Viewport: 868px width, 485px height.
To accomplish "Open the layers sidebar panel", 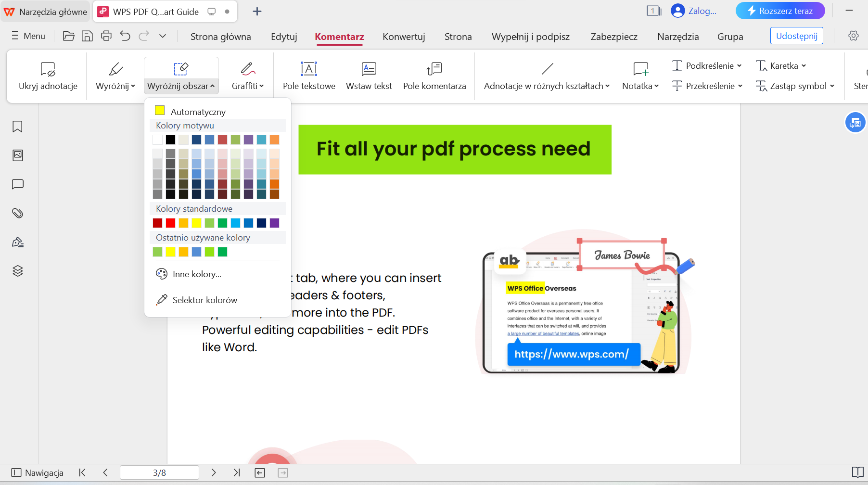I will point(18,271).
